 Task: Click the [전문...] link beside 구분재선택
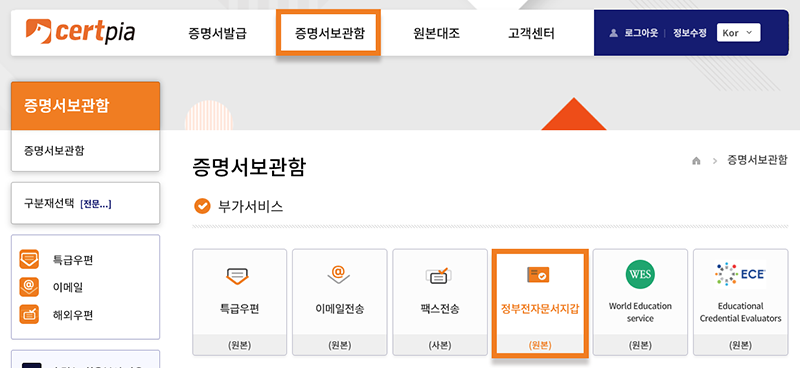(96, 204)
